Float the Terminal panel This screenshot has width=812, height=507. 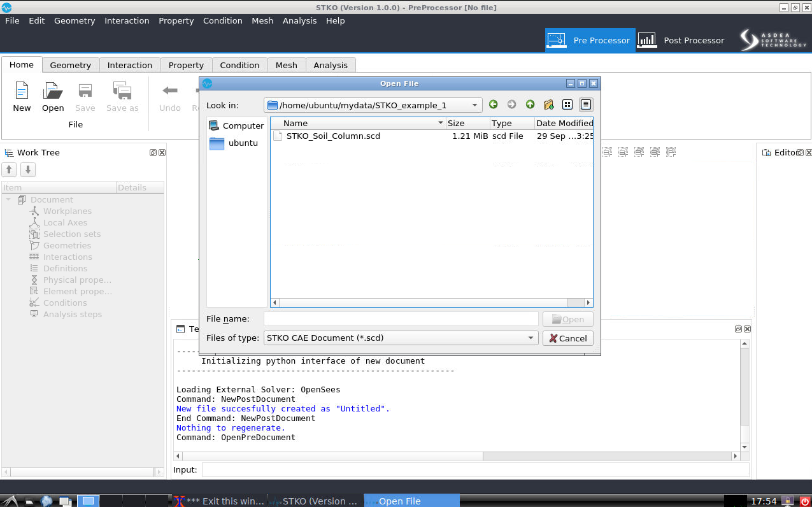coord(738,329)
